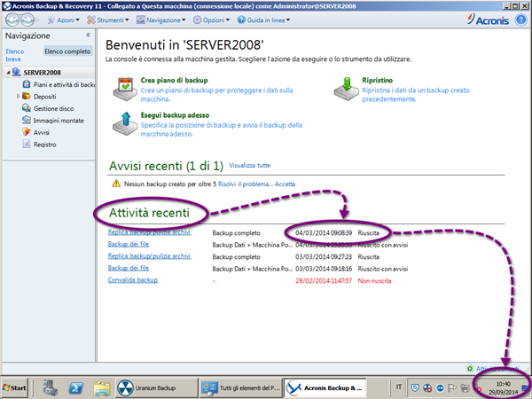Click the blue help question mark icon

click(x=520, y=20)
